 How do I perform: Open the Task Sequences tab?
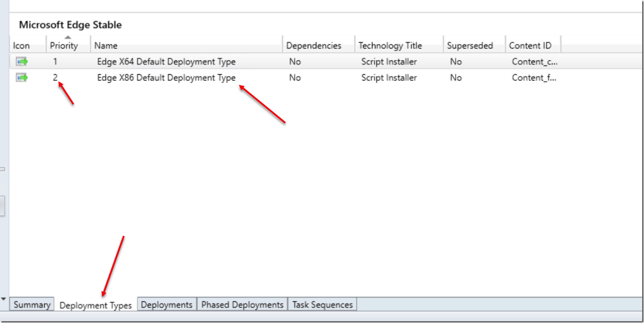(322, 304)
